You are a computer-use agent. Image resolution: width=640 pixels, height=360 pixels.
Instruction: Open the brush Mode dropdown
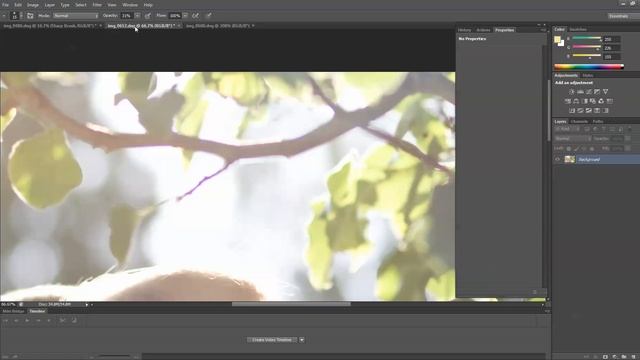(76, 16)
